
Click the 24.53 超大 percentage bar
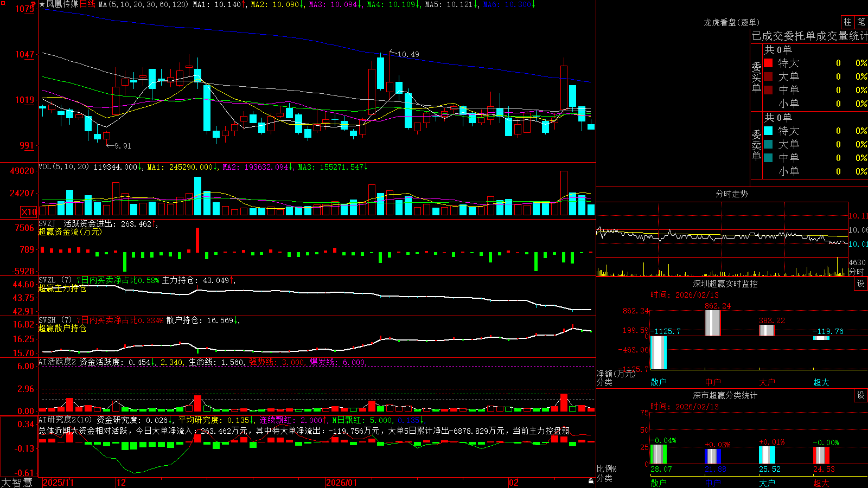821,455
